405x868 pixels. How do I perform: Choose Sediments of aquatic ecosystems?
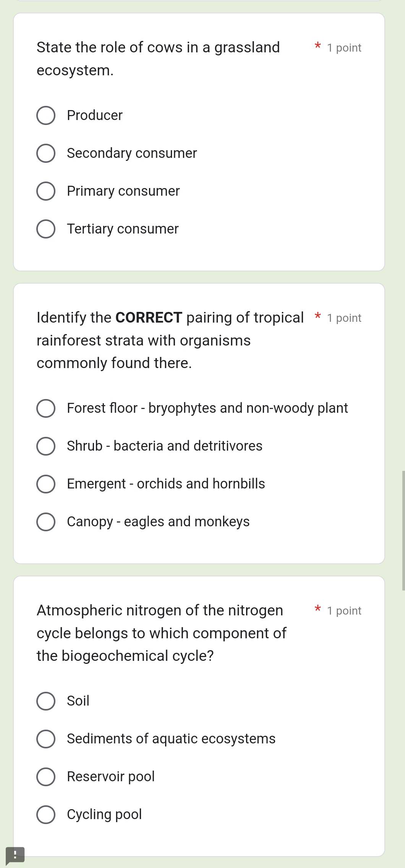pyautogui.click(x=46, y=738)
